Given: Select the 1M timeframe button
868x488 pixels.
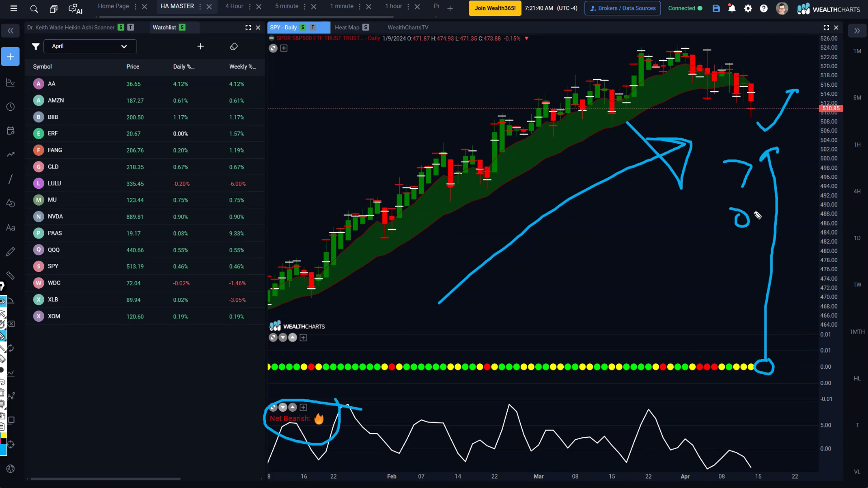Looking at the screenshot, I should tap(857, 51).
